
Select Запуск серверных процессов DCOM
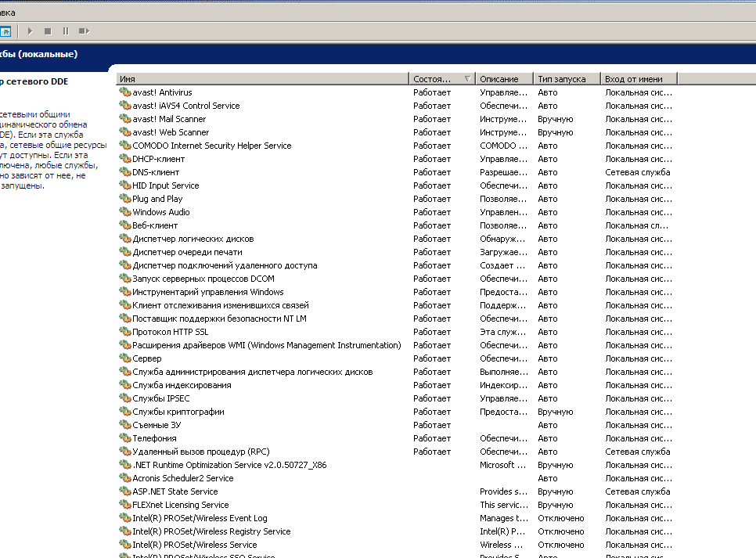tap(203, 279)
